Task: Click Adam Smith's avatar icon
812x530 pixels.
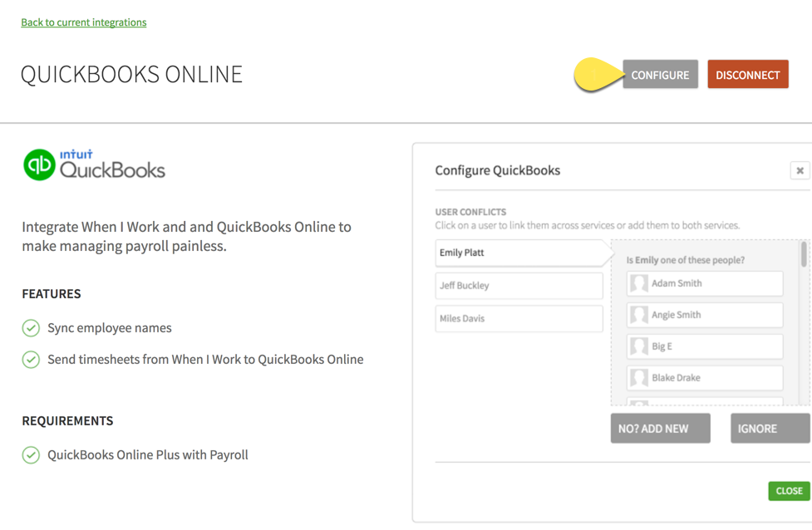Action: point(642,283)
